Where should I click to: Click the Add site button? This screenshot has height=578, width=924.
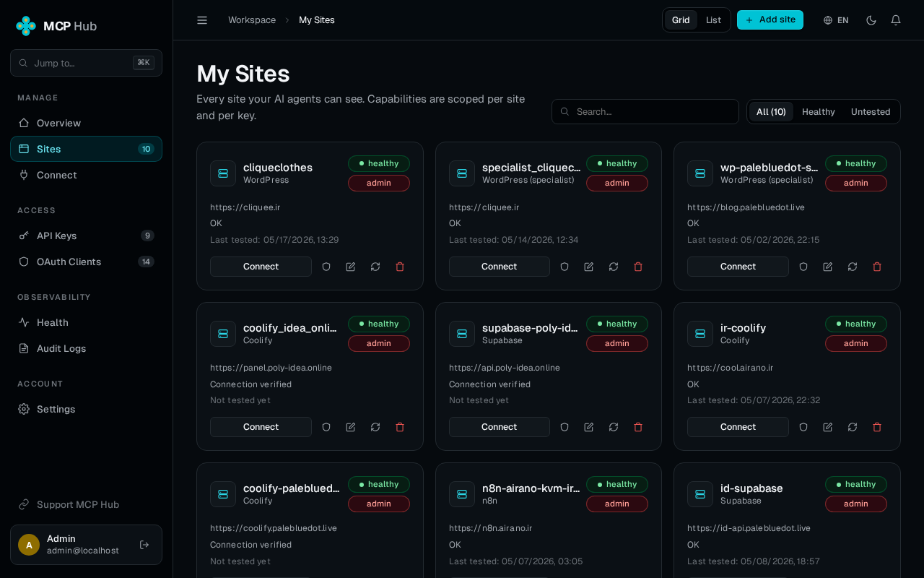click(770, 20)
